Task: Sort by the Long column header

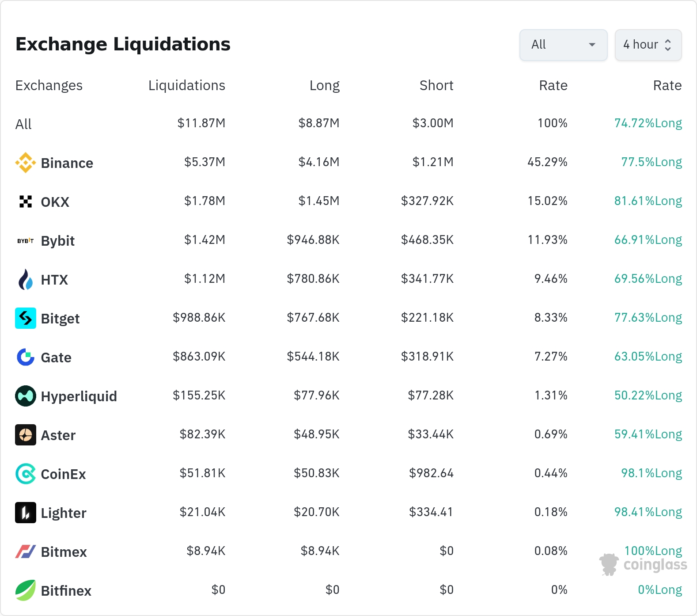Action: (x=324, y=85)
